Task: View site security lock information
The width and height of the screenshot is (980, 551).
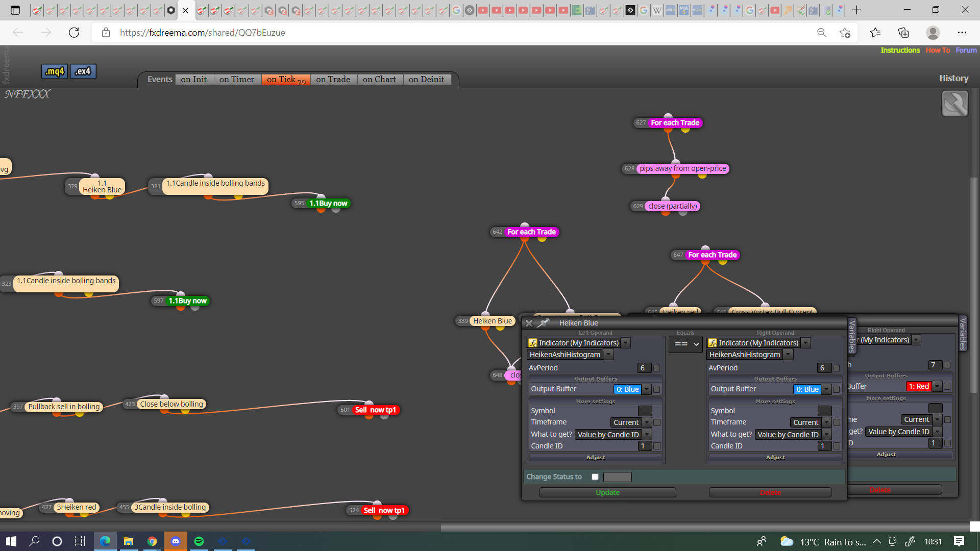Action: pyautogui.click(x=106, y=33)
